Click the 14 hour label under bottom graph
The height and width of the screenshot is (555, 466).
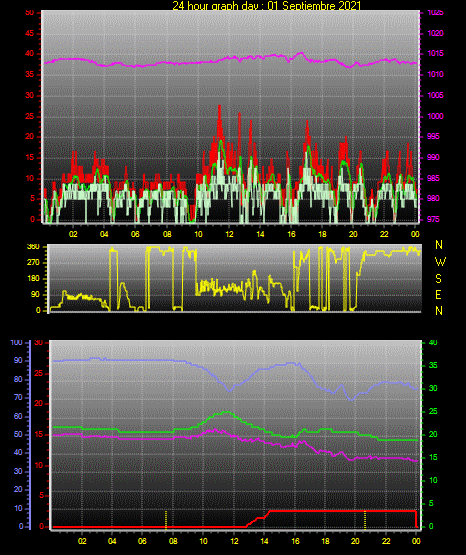(264, 541)
